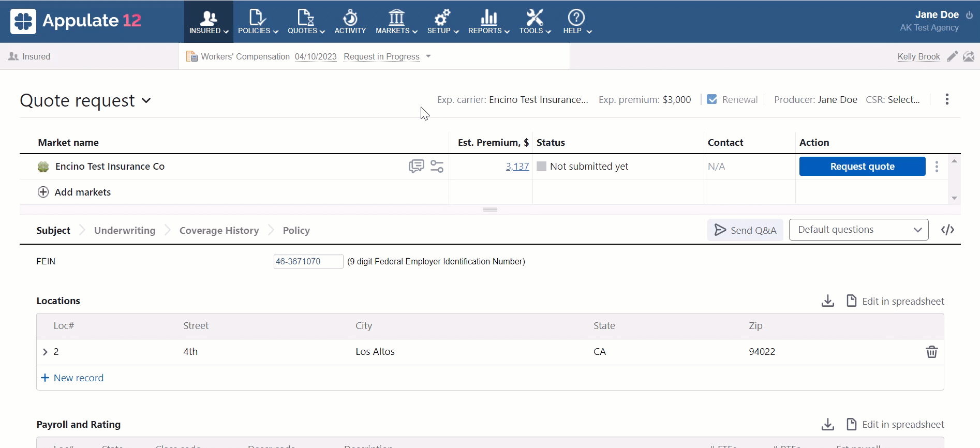Image resolution: width=980 pixels, height=448 pixels.
Task: Click markets list scroll up arrow
Action: (954, 161)
